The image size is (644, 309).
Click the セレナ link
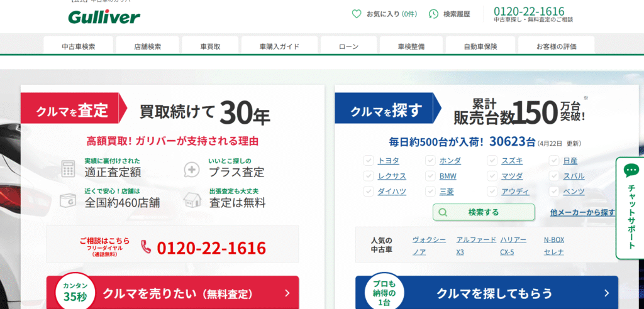[x=553, y=252]
